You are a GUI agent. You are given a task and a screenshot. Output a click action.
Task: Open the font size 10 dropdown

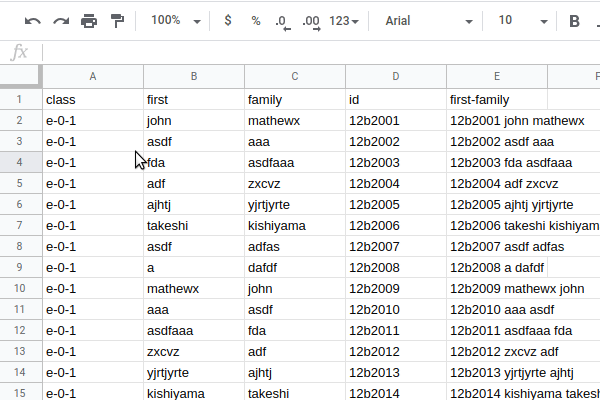point(523,21)
